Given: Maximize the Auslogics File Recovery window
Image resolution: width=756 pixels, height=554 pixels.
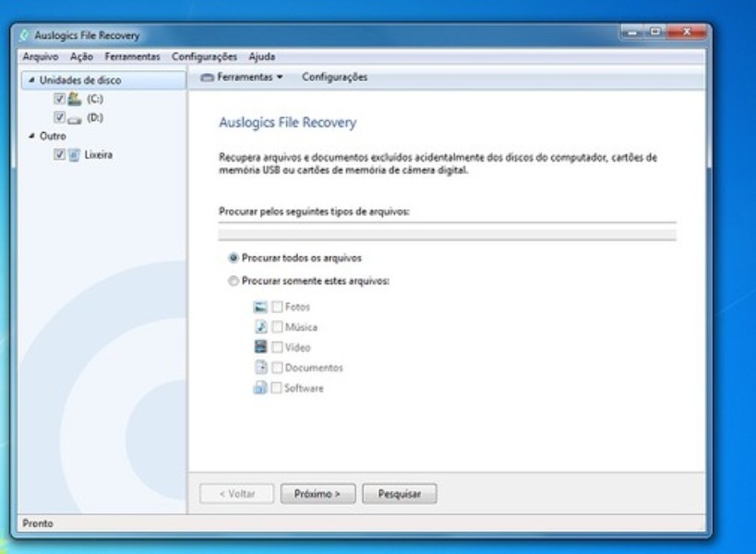Looking at the screenshot, I should click(654, 31).
